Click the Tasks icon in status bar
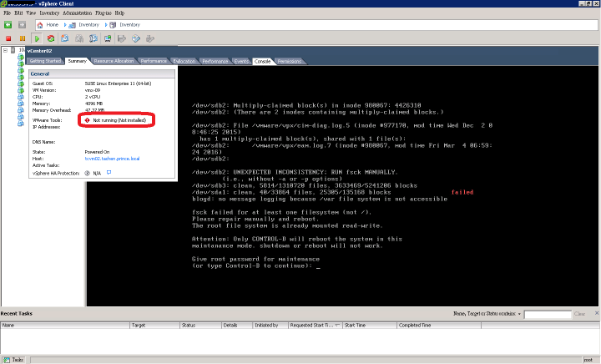The image size is (601, 364). pos(7,360)
